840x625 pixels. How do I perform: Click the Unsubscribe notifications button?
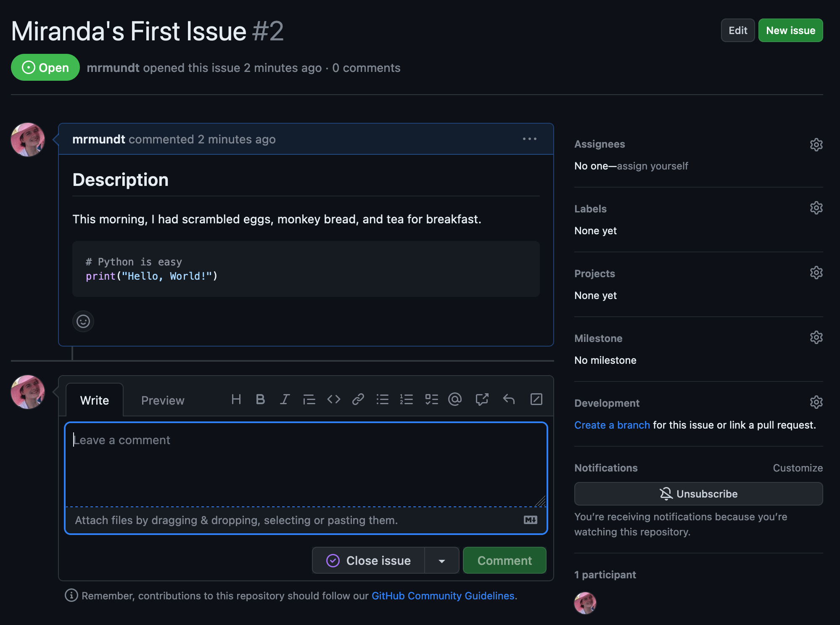[x=698, y=494]
